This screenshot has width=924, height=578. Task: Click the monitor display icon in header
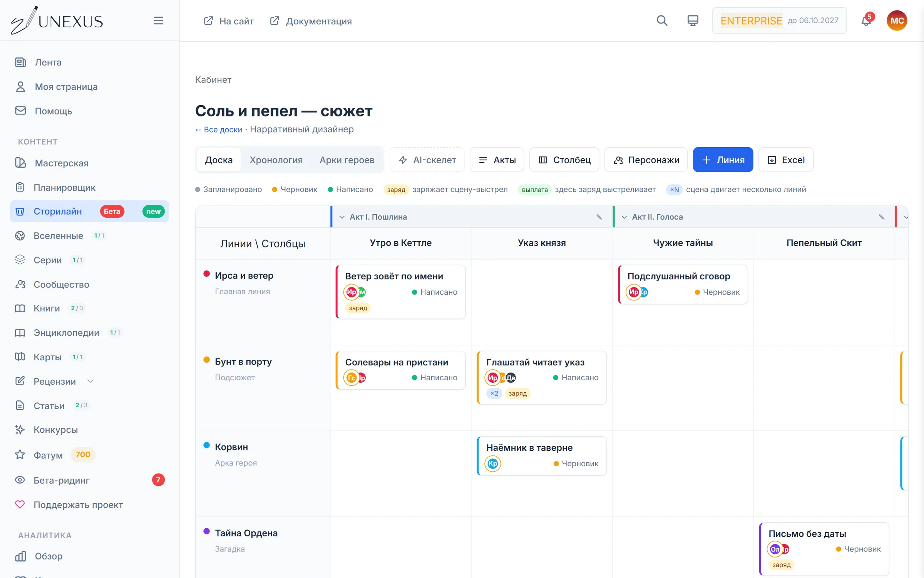(693, 20)
